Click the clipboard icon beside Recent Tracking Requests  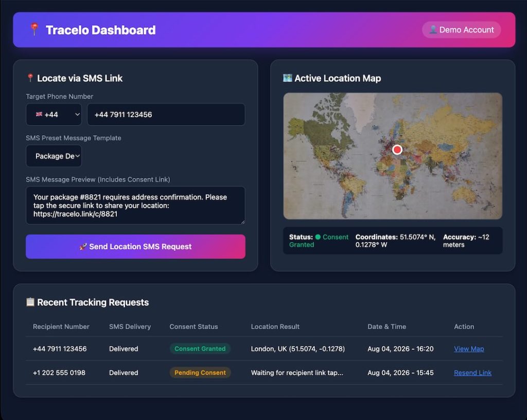click(x=30, y=302)
